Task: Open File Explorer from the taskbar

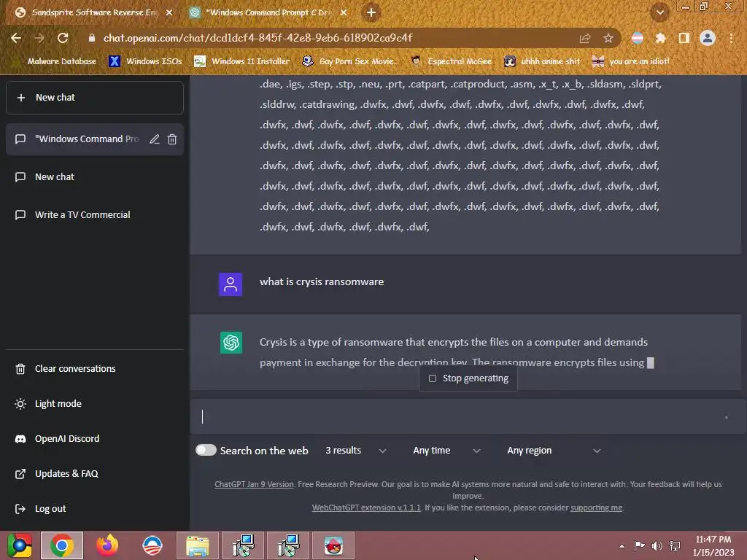Action: [198, 545]
